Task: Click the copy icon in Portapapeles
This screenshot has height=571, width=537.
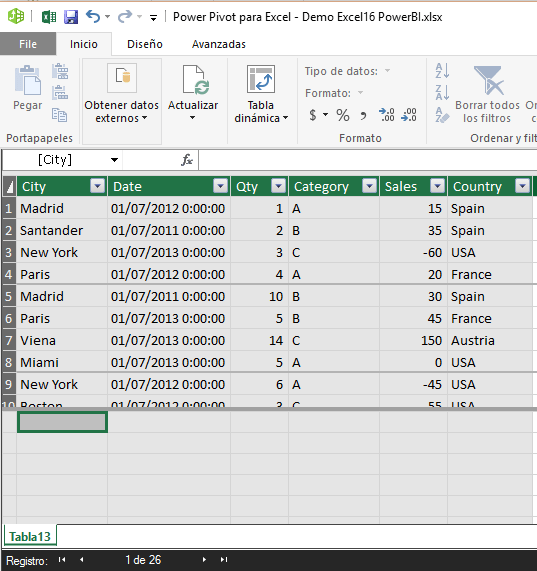Action: (x=59, y=115)
